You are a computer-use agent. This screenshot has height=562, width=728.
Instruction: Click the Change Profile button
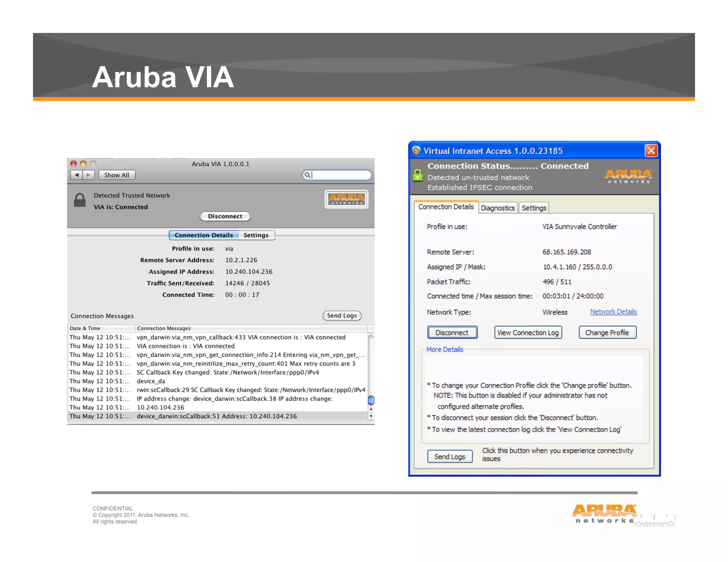point(607,333)
